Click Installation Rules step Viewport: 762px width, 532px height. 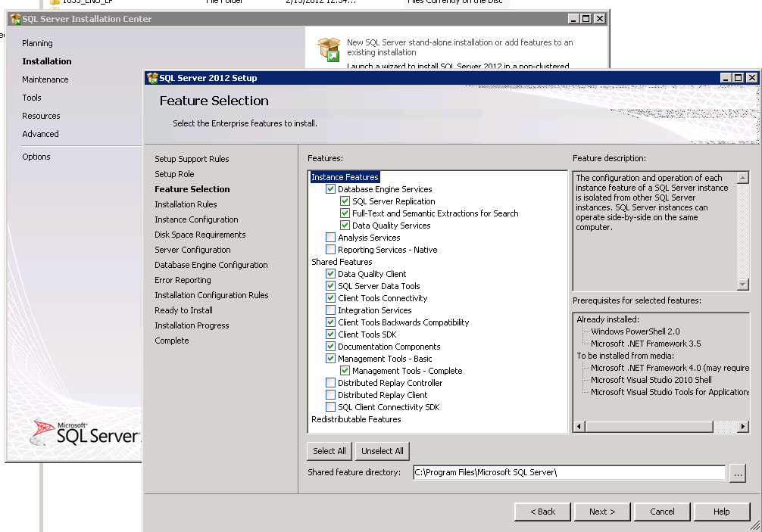point(186,204)
